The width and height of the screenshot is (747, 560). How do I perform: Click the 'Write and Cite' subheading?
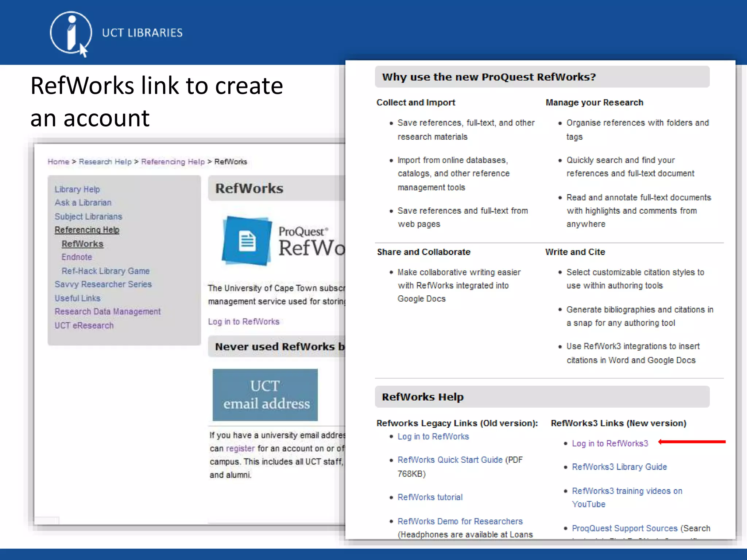575,252
